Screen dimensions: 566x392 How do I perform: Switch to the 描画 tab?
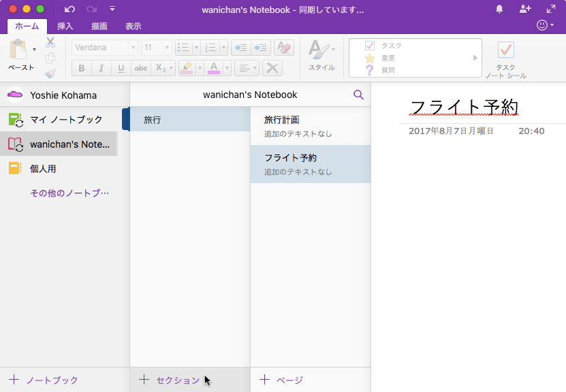[99, 27]
